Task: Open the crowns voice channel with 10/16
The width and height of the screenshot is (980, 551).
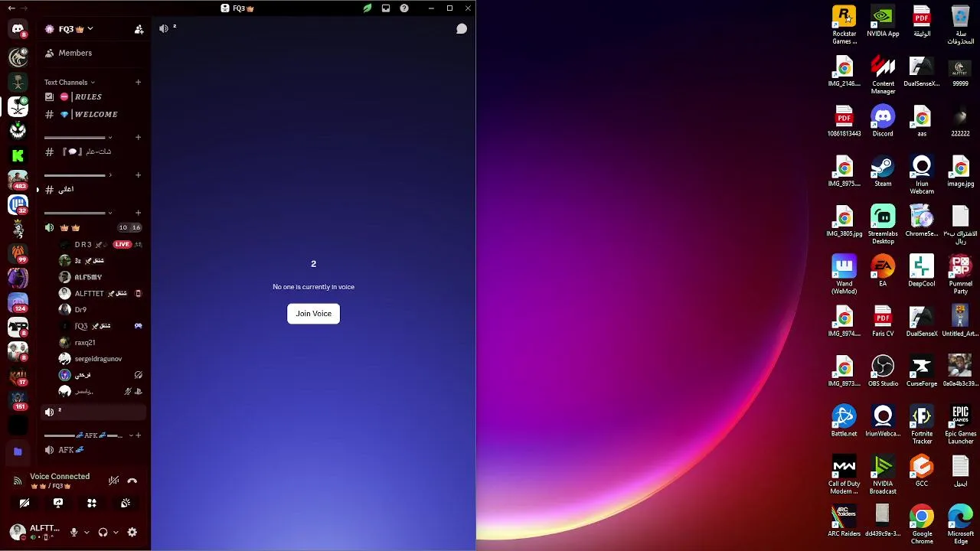Action: pyautogui.click(x=92, y=227)
